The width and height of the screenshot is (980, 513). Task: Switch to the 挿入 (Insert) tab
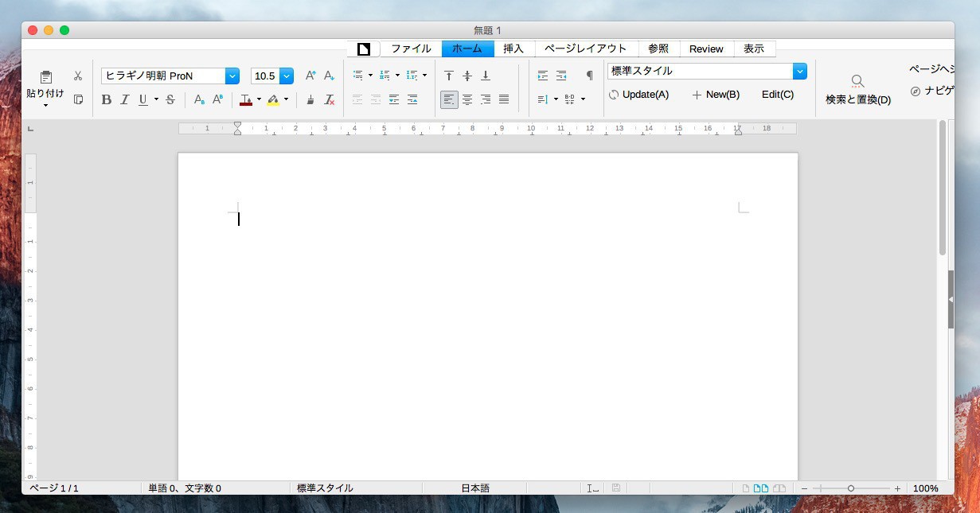click(513, 49)
